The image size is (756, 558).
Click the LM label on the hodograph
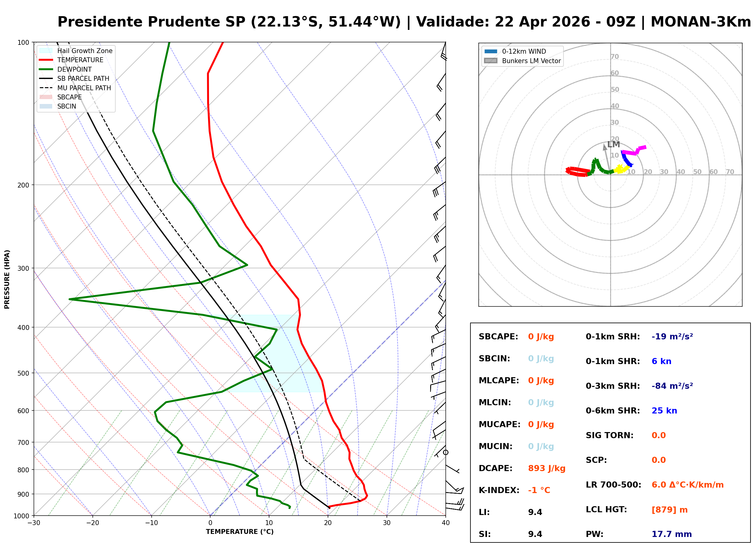614,145
